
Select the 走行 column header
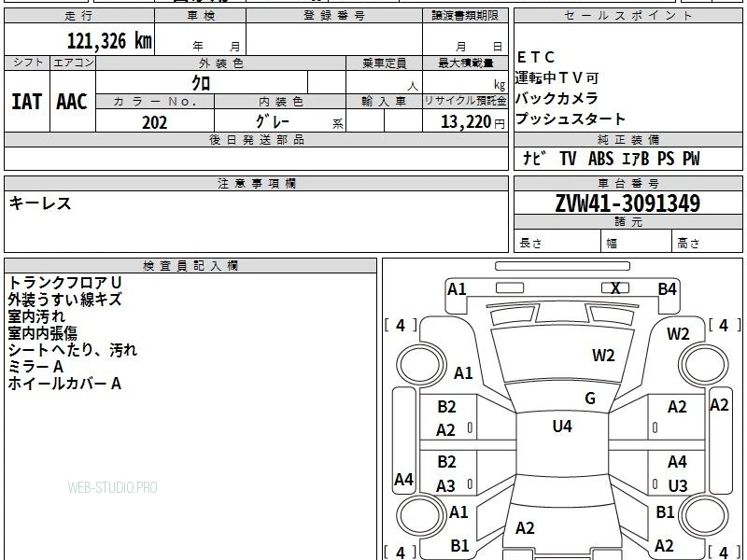[x=79, y=16]
